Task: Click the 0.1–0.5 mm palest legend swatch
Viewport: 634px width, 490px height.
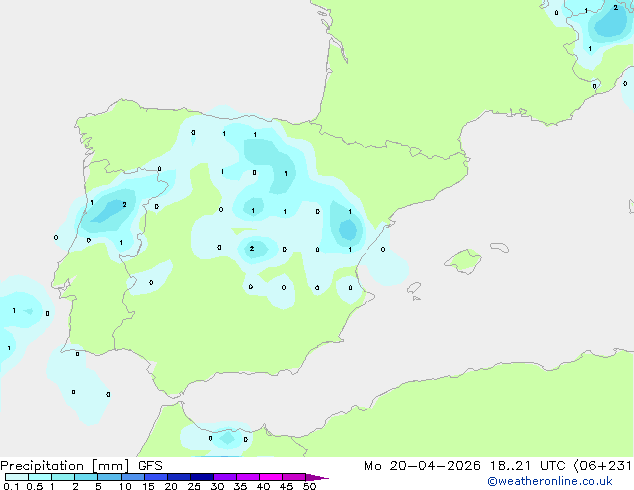Action: point(17,477)
